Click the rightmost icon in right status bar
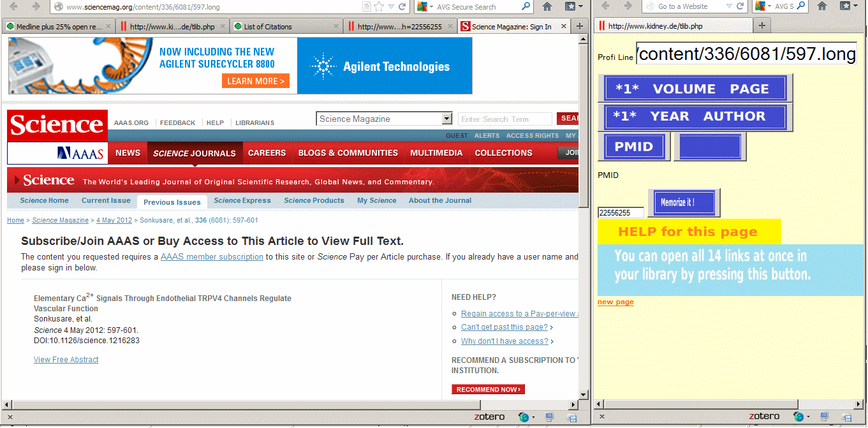This screenshot has width=868, height=428. (847, 417)
